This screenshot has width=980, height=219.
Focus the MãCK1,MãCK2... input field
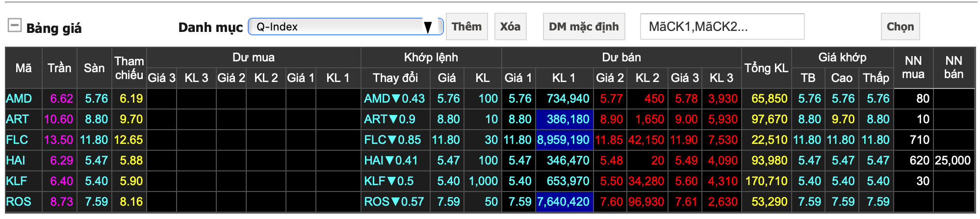click(x=722, y=27)
